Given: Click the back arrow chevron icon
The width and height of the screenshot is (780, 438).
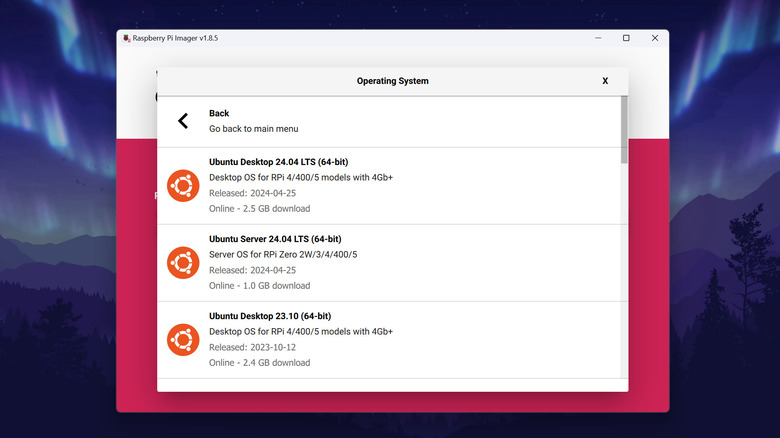Looking at the screenshot, I should coord(183,121).
